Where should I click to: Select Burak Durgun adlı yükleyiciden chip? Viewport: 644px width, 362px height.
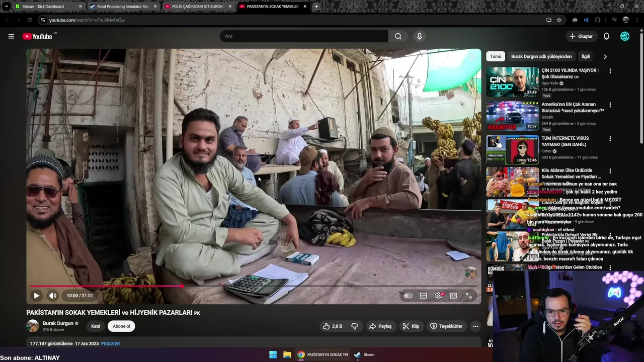click(x=541, y=57)
